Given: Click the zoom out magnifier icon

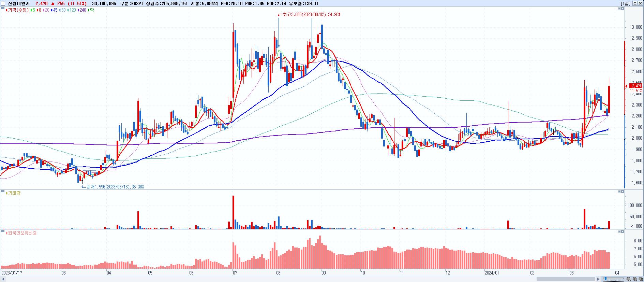Looking at the screenshot, I should point(629,279).
